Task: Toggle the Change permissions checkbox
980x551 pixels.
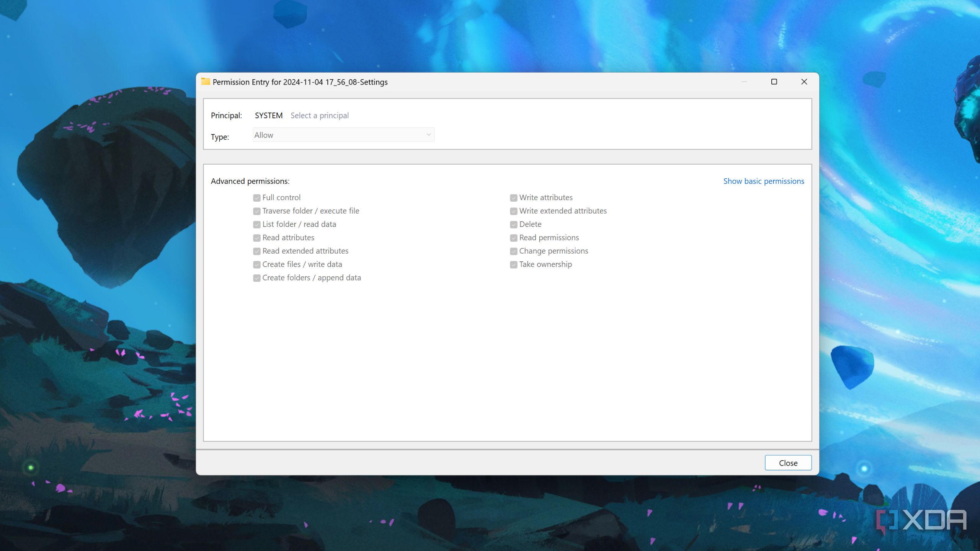Action: pos(513,251)
